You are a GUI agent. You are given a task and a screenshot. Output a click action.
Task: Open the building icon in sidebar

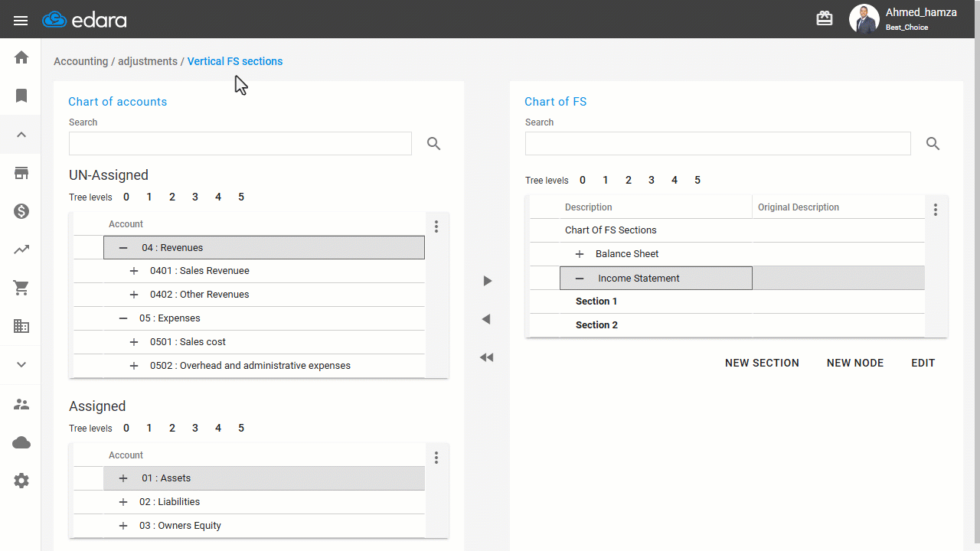(x=21, y=326)
